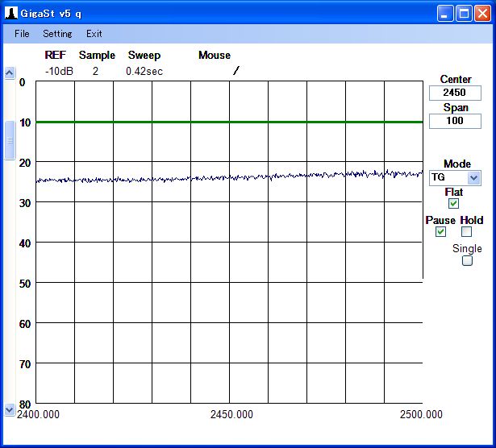496x448 pixels.
Task: Enable the Hold checkbox
Action: (x=466, y=232)
